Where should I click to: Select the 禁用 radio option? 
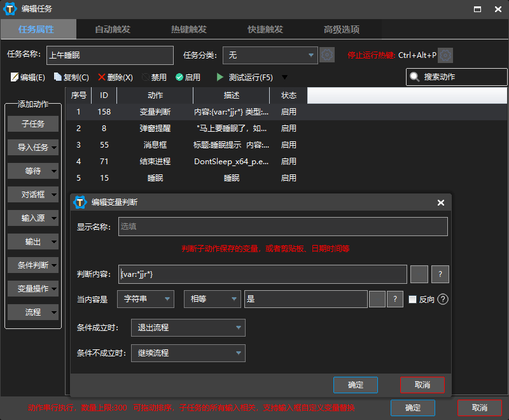point(146,77)
